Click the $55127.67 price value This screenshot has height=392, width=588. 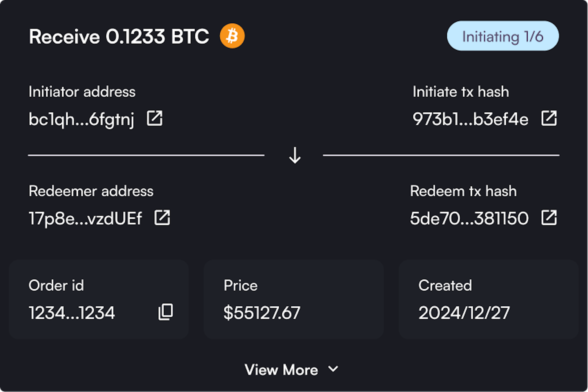(262, 313)
